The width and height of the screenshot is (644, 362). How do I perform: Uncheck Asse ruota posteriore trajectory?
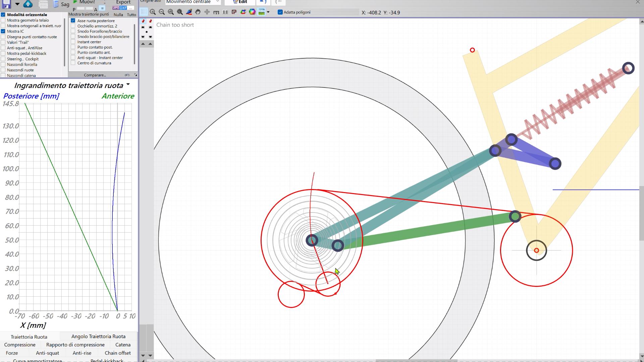point(73,20)
